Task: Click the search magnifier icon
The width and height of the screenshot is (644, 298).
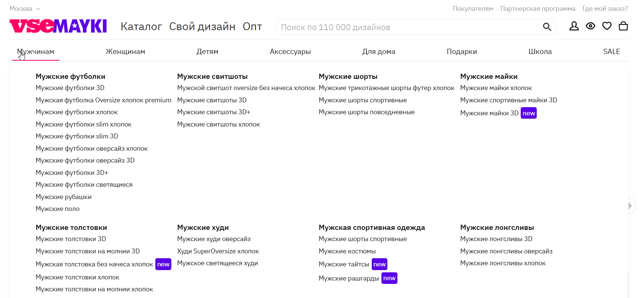Action: click(x=547, y=27)
